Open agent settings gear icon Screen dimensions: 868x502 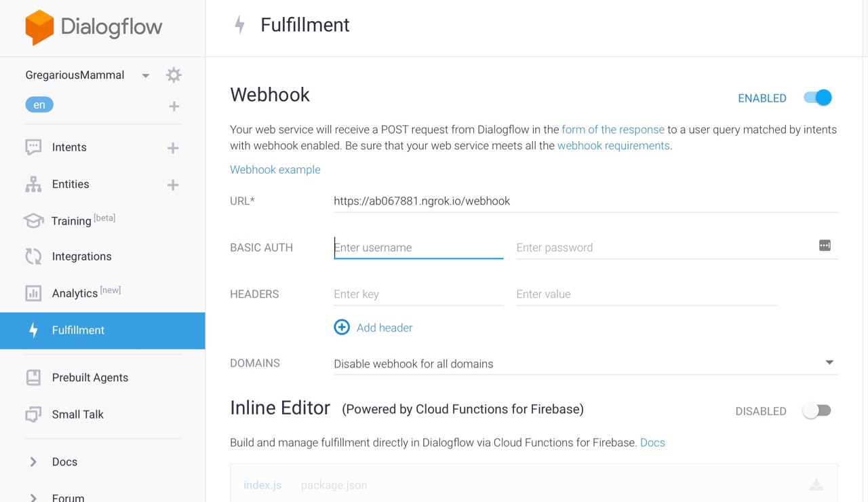point(174,75)
